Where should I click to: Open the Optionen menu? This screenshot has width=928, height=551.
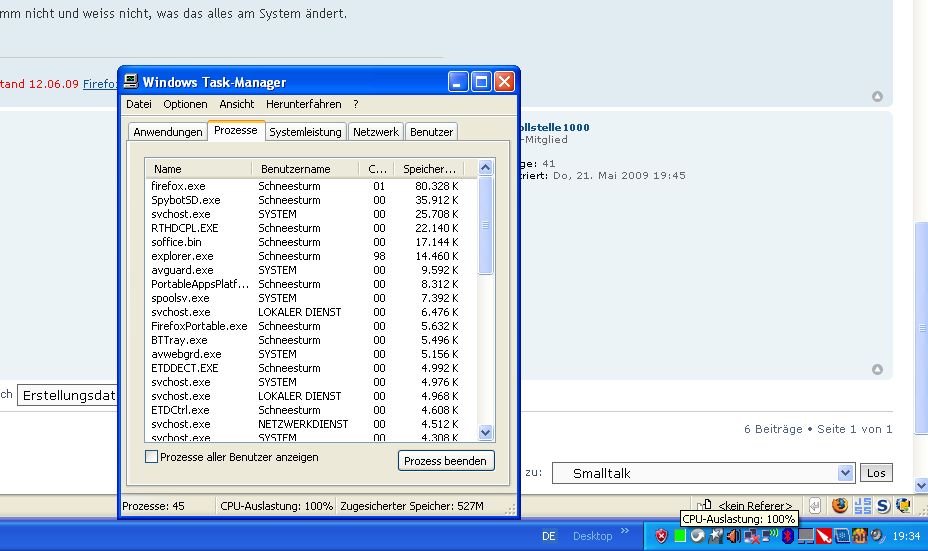click(185, 104)
